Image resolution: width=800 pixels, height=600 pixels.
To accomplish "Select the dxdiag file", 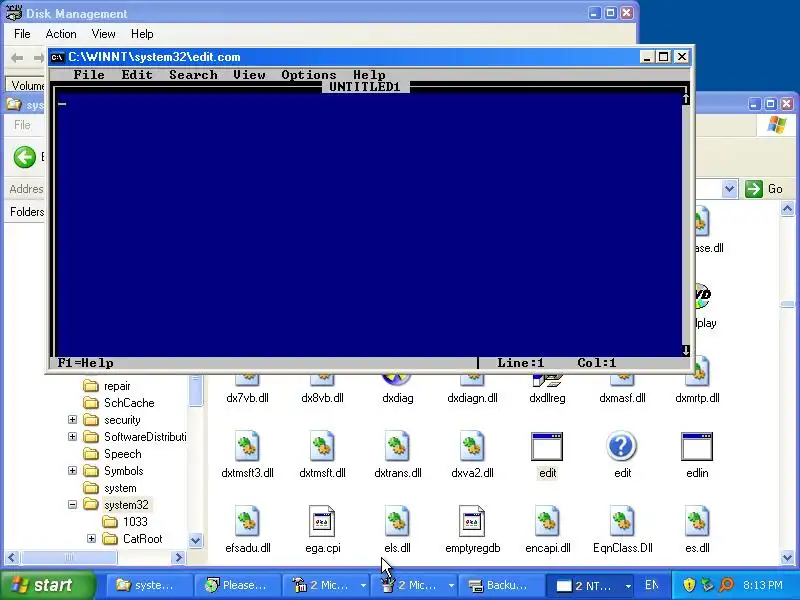I will pos(397,398).
